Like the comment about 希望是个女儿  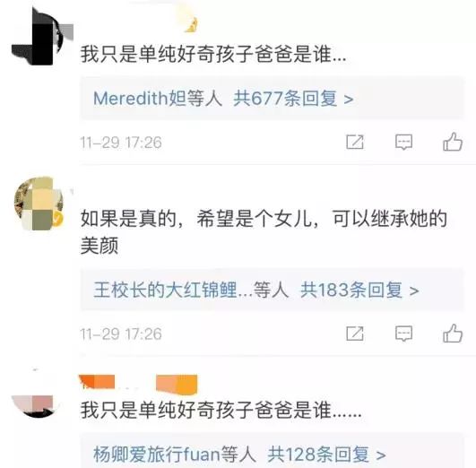pyautogui.click(x=453, y=334)
